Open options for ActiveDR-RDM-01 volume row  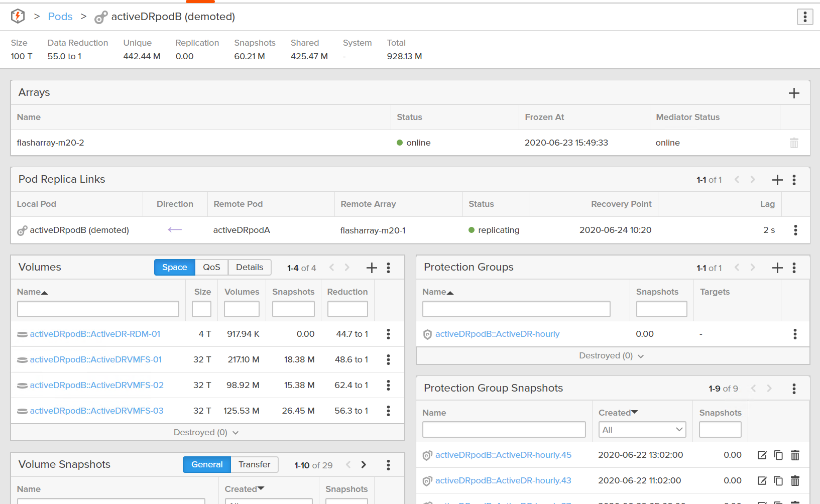pyautogui.click(x=388, y=334)
